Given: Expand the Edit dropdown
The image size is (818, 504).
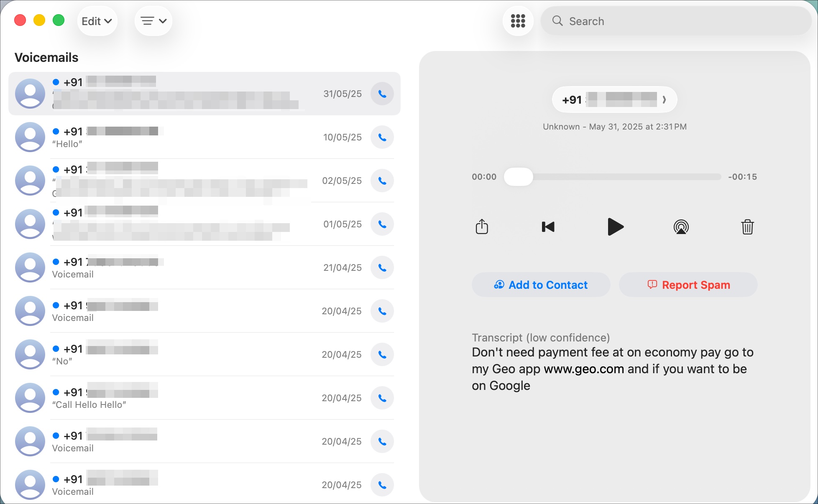Looking at the screenshot, I should [97, 20].
